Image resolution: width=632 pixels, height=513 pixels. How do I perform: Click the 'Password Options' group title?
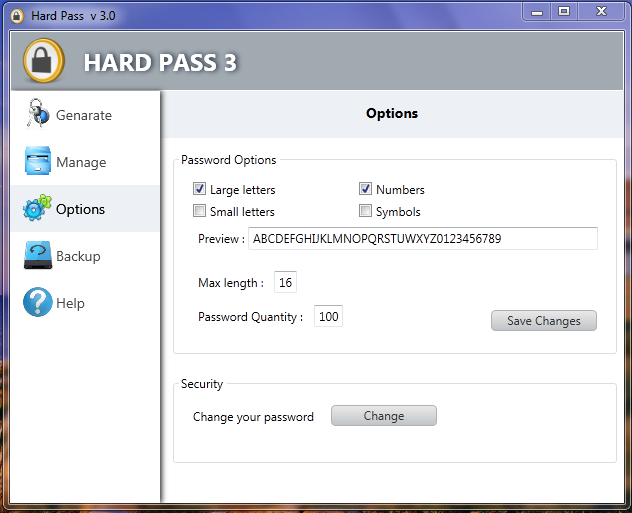pyautogui.click(x=229, y=160)
